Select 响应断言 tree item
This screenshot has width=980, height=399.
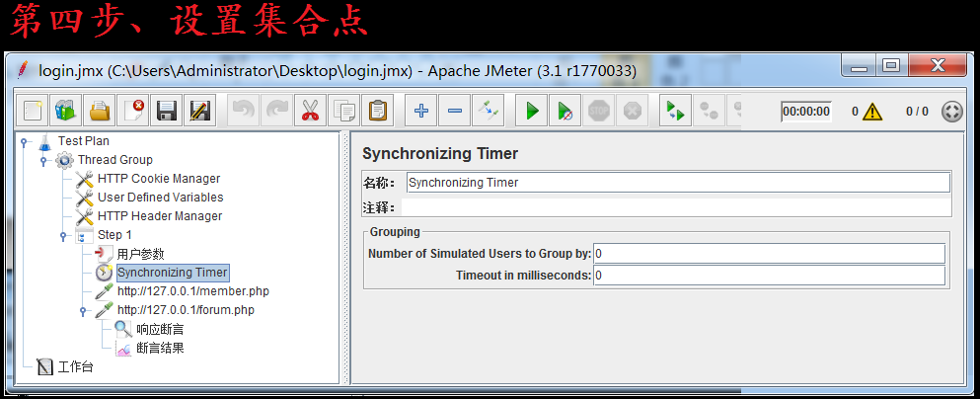coord(160,329)
